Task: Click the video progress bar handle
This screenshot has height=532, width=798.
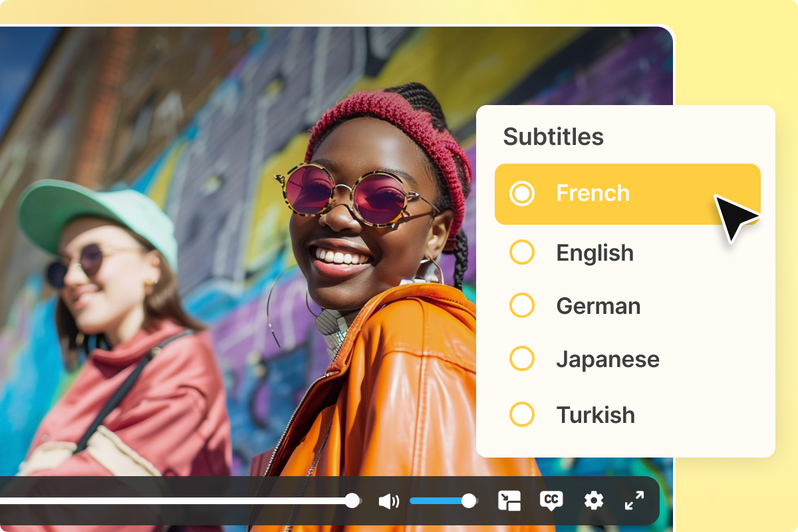Action: pos(352,501)
